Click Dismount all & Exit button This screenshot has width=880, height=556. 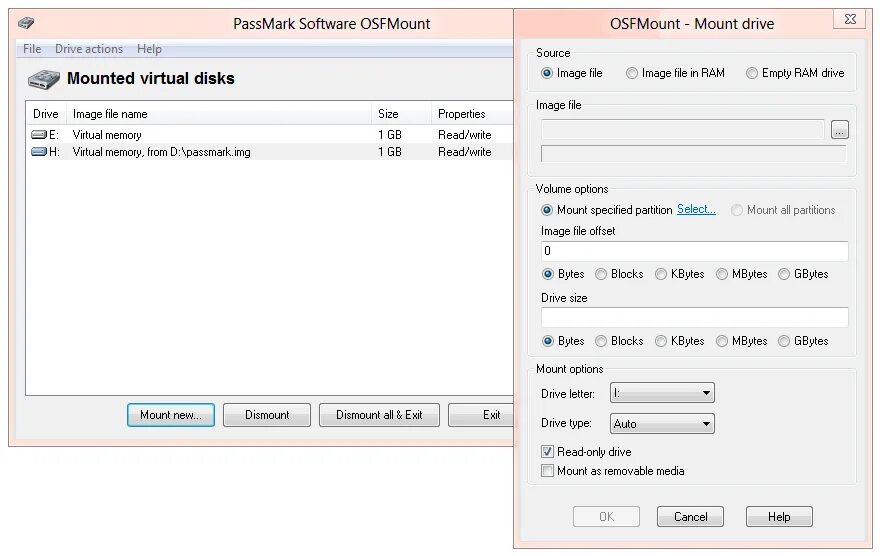(379, 415)
